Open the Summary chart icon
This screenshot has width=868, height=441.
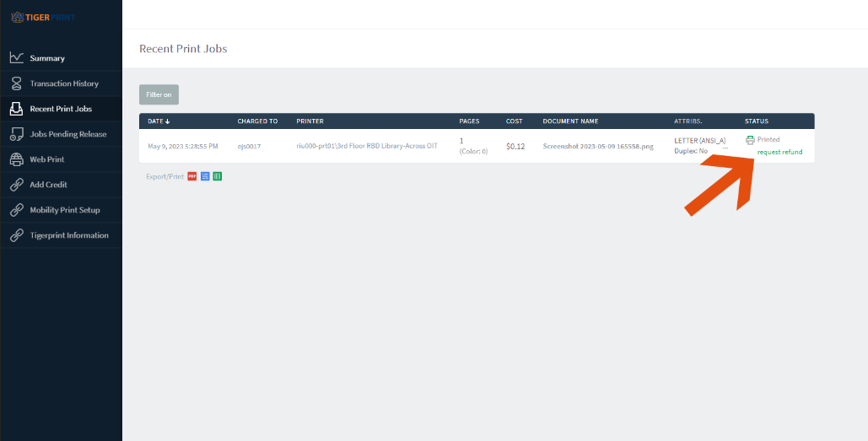point(17,58)
